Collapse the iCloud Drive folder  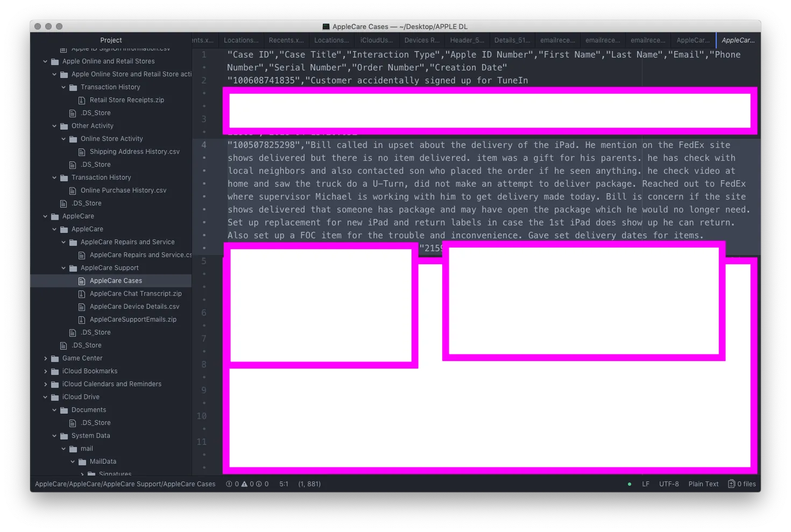tap(45, 397)
